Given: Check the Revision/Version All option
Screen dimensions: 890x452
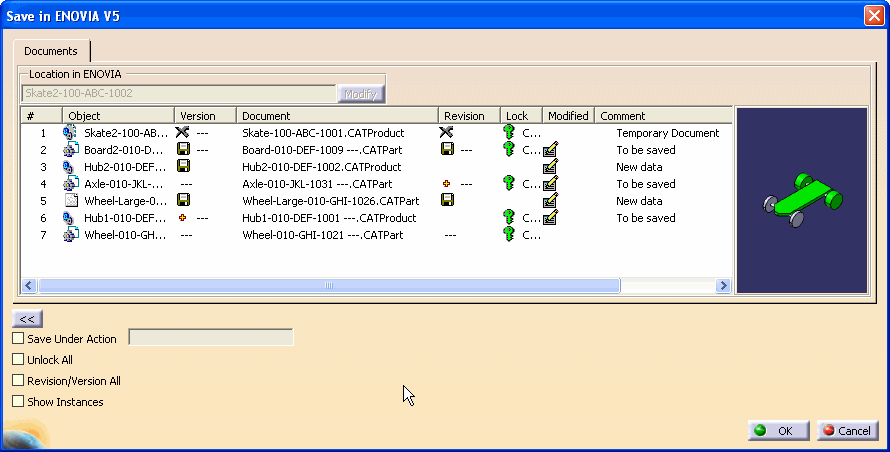Looking at the screenshot, I should click(18, 380).
